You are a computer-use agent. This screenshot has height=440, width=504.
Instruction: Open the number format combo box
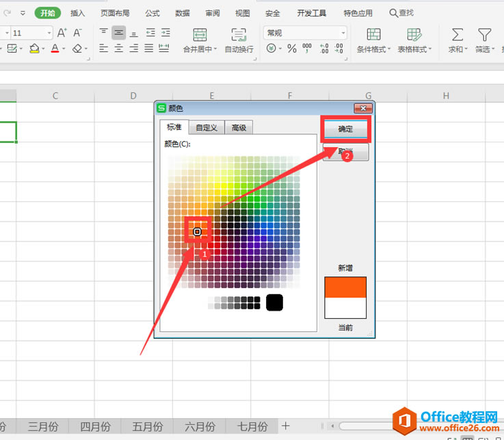coord(305,33)
